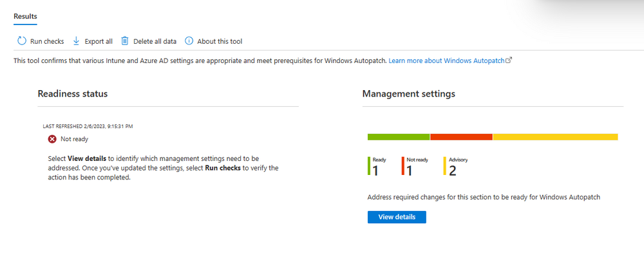
Task: Click the Not ready status text
Action: pyautogui.click(x=74, y=140)
